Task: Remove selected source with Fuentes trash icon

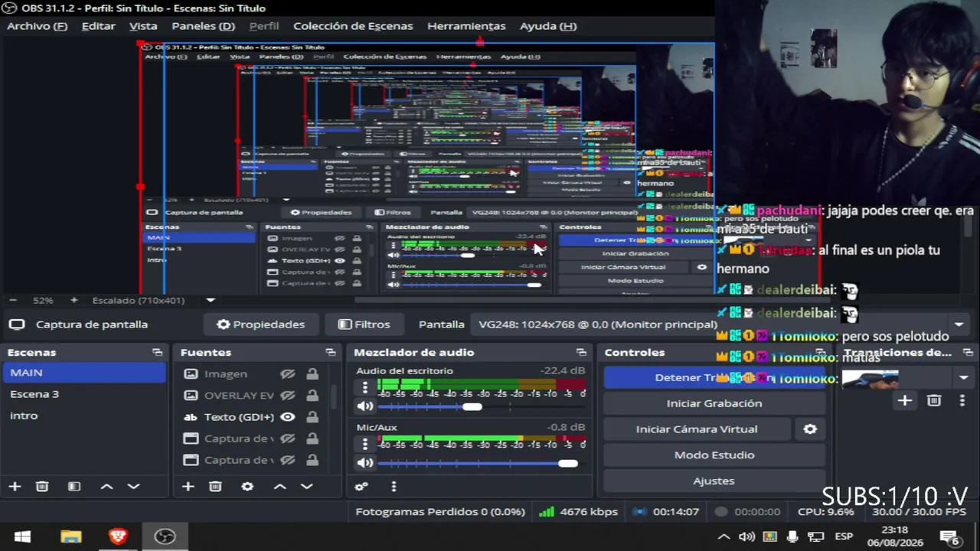Action: pyautogui.click(x=215, y=486)
